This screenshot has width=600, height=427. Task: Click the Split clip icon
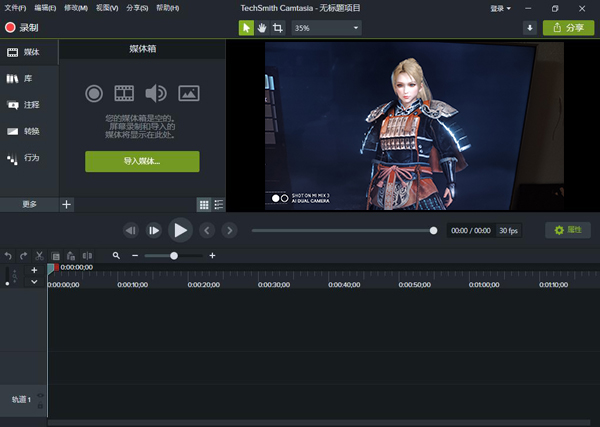coord(87,256)
